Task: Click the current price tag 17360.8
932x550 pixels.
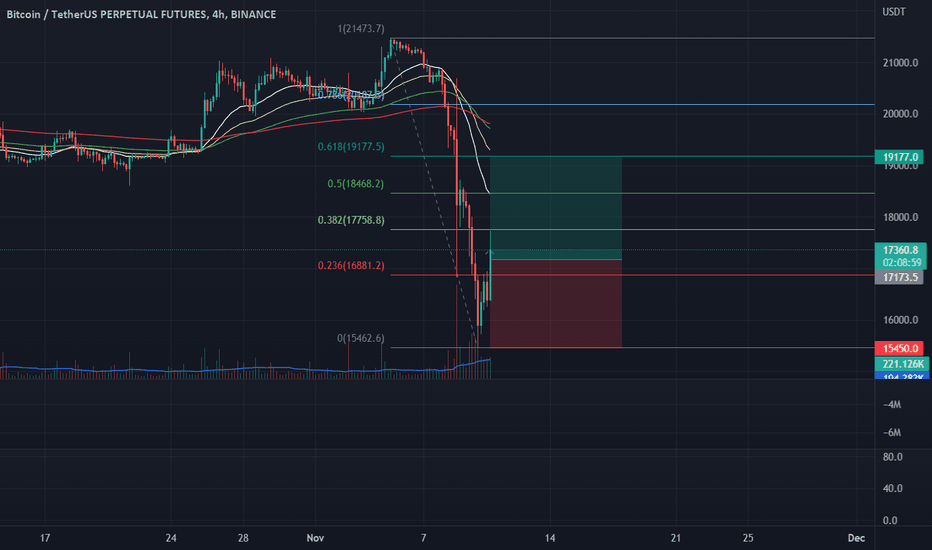Action: click(x=900, y=250)
